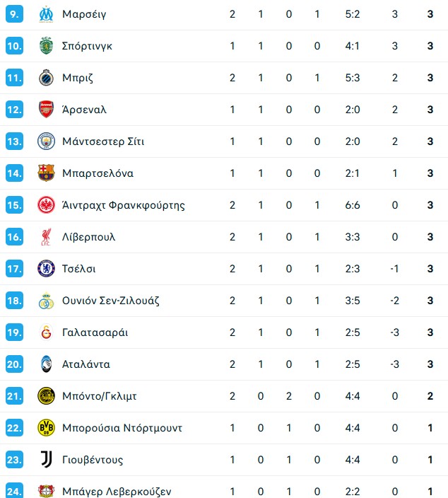The height and width of the screenshot is (498, 448).
Task: Click the rank 9 position badge
Action: click(15, 14)
